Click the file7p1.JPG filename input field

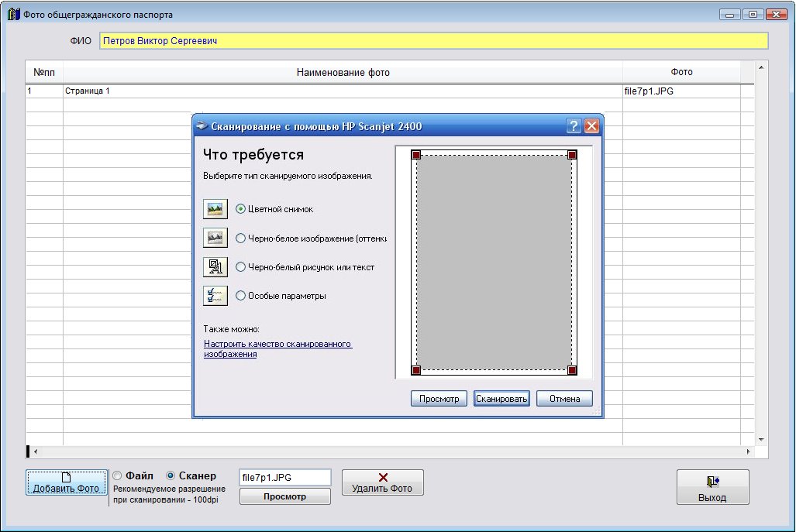[284, 477]
